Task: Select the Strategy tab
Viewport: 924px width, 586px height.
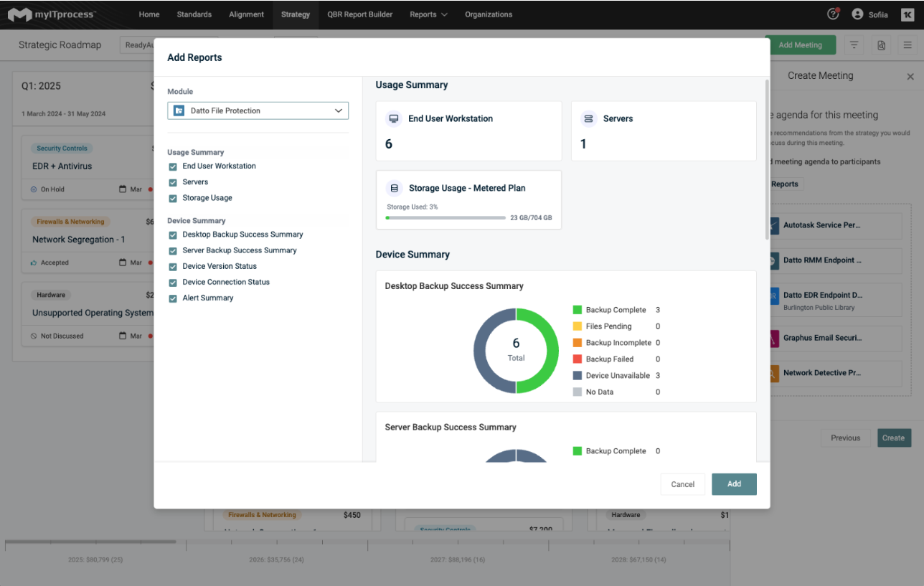Action: pyautogui.click(x=296, y=14)
